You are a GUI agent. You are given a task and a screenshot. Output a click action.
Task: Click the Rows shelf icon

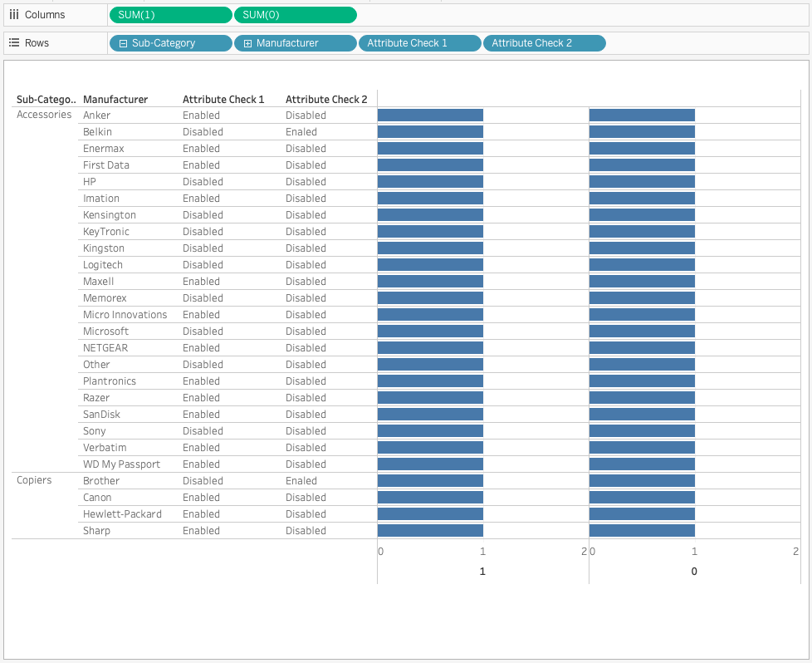point(14,43)
